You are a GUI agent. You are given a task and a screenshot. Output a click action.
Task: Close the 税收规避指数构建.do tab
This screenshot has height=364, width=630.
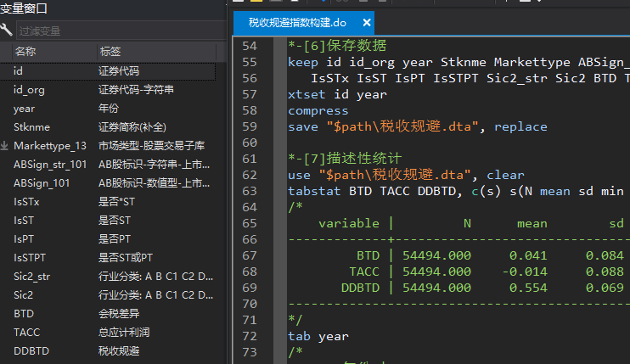[x=366, y=23]
